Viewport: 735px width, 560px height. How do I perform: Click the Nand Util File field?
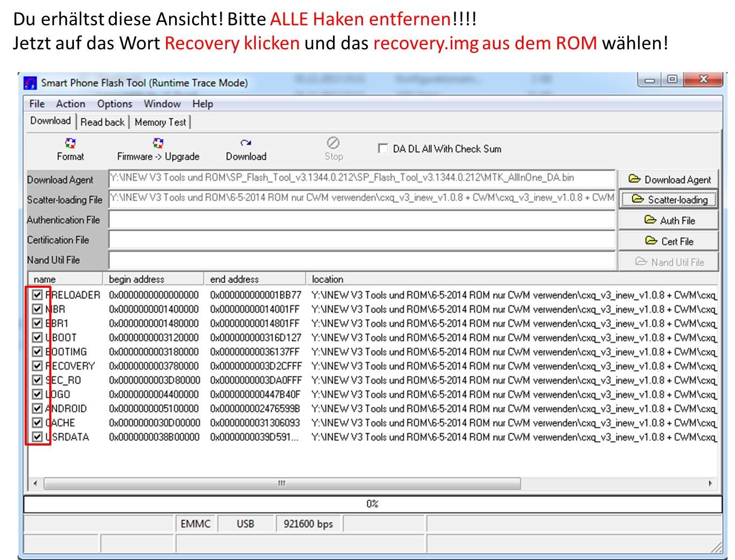pos(362,260)
